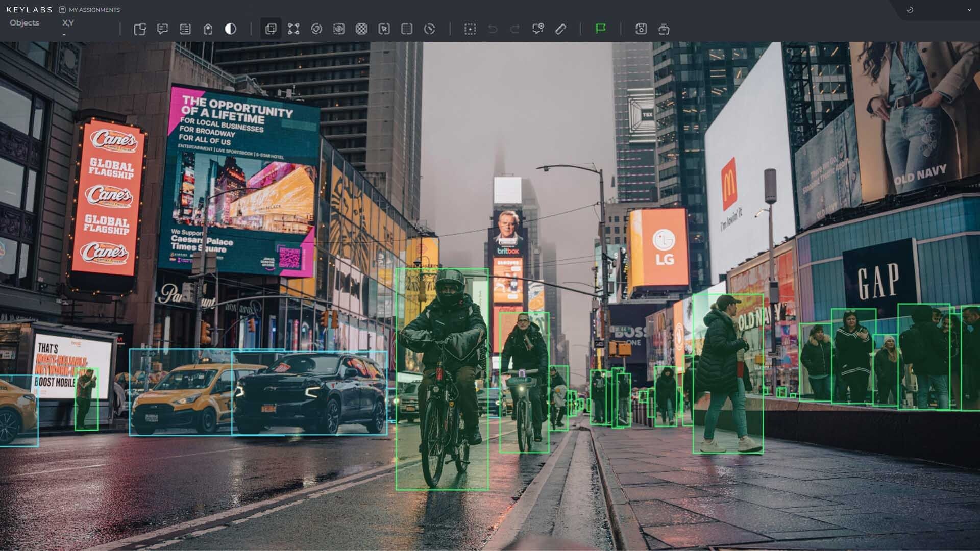Select the cursor-in-box selection tool

tap(384, 29)
